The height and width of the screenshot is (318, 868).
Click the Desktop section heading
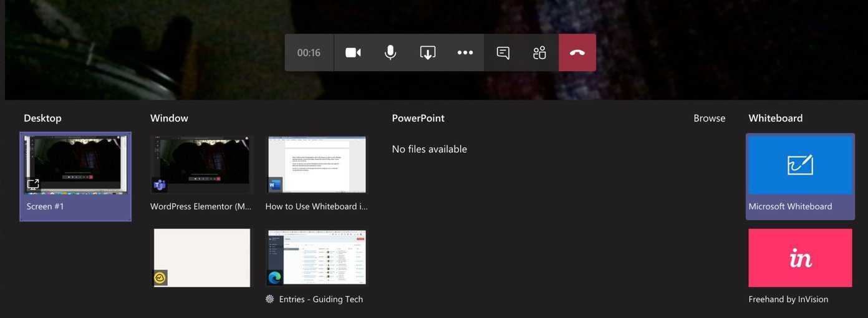42,118
